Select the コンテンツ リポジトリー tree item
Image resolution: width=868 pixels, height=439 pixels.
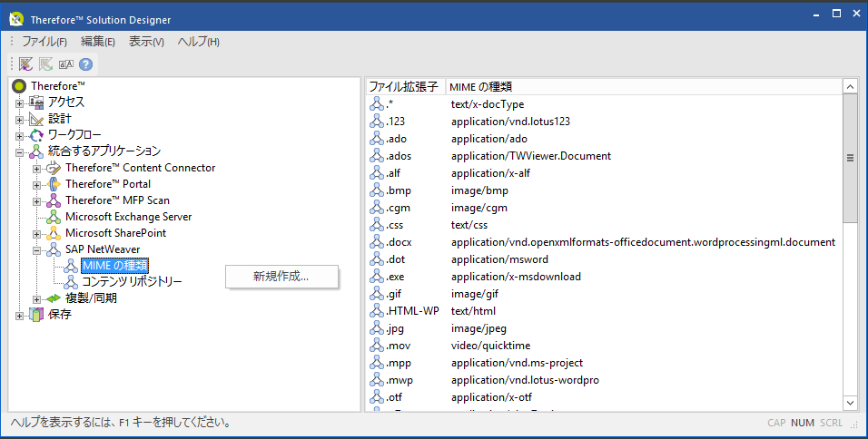[132, 282]
